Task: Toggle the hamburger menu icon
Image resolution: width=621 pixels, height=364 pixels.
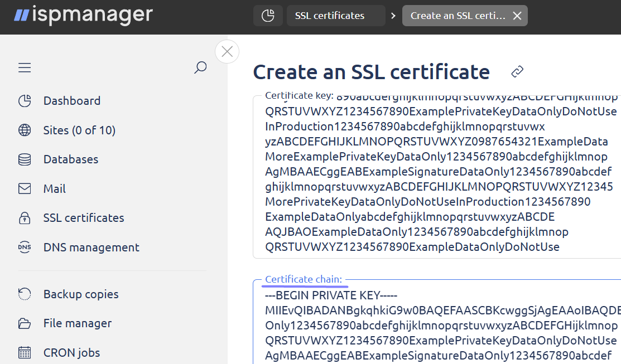Action: [25, 68]
